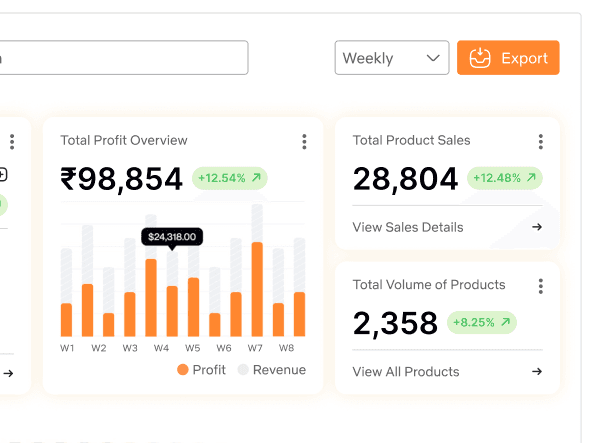Click the download icon inside Export button

click(x=480, y=58)
